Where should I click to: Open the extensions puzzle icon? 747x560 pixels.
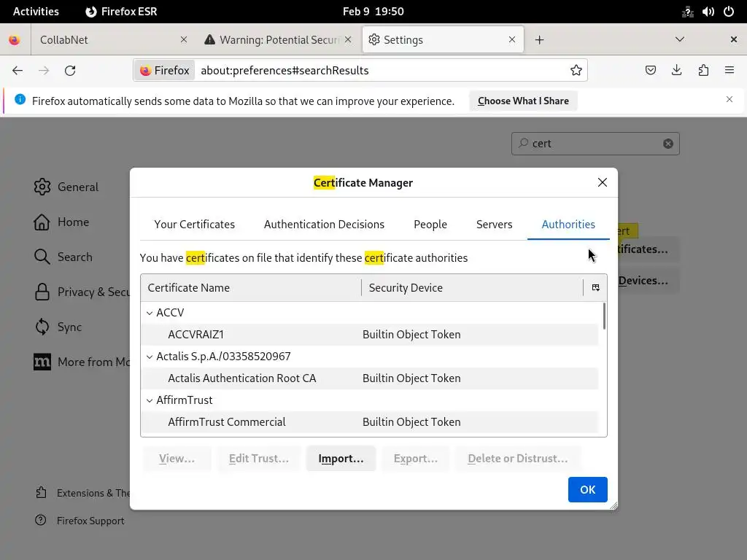(x=703, y=71)
